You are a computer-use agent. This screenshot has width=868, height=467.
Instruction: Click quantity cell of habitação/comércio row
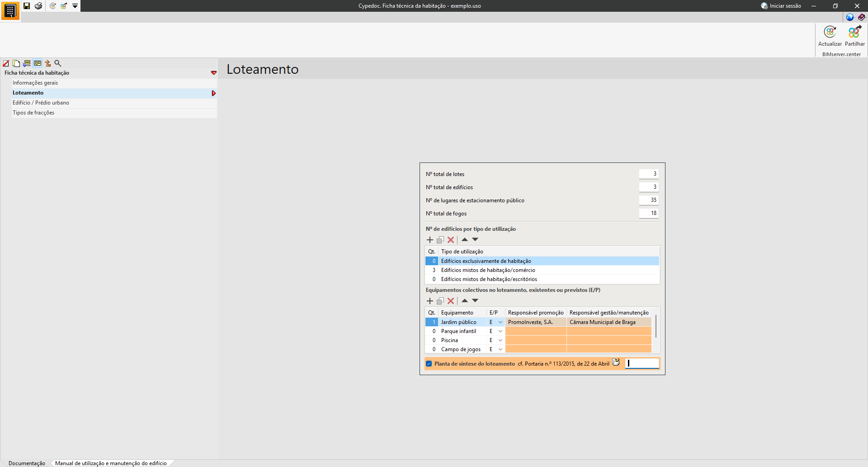[432, 270]
